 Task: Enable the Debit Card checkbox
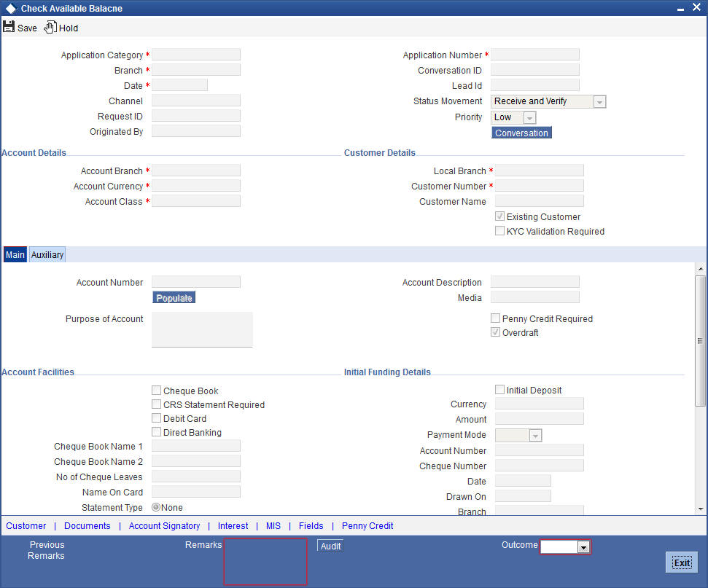(156, 418)
